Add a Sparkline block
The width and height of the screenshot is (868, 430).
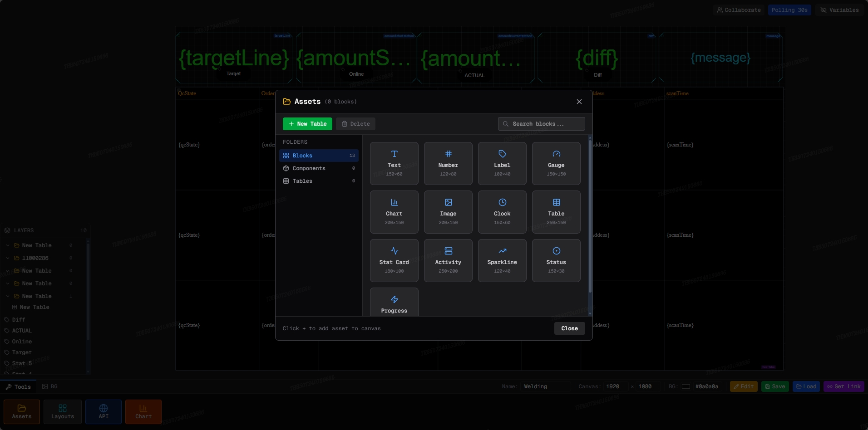tap(502, 260)
